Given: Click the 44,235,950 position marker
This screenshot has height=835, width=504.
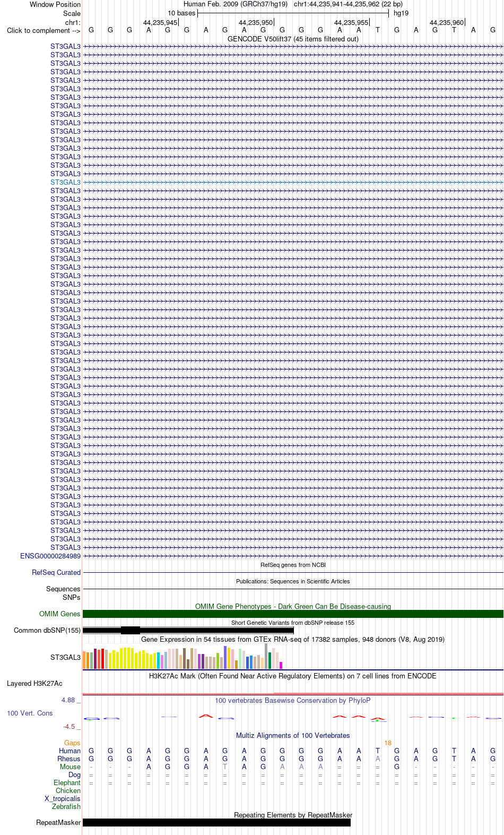Looking at the screenshot, I should tap(256, 22).
